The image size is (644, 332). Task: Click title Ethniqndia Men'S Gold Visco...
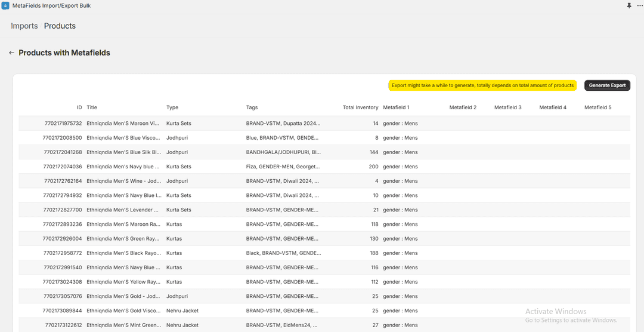click(123, 311)
